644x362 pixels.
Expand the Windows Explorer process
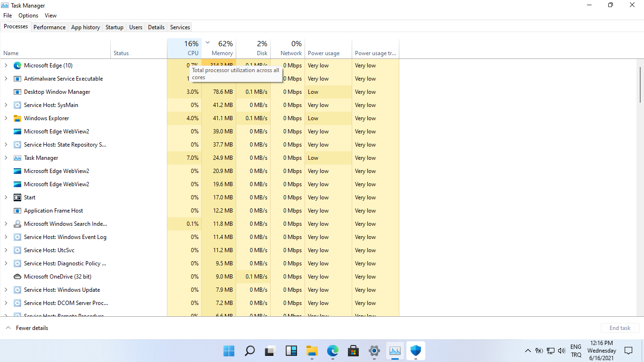pos(6,118)
